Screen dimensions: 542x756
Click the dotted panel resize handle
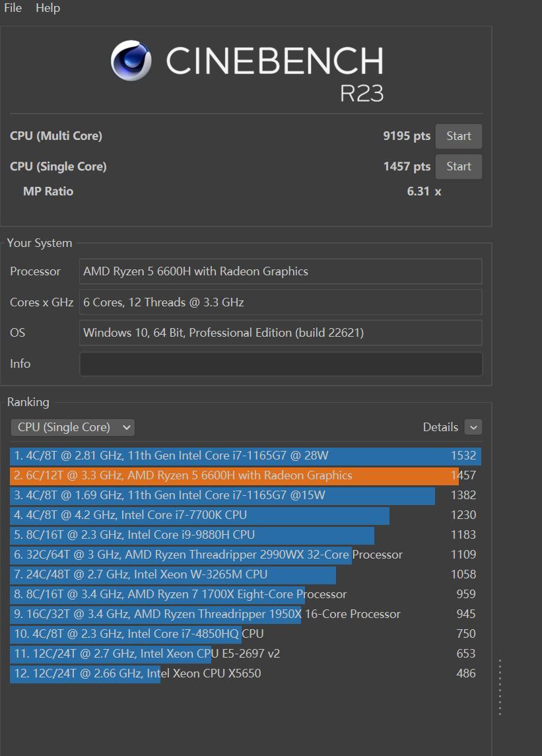point(500,687)
